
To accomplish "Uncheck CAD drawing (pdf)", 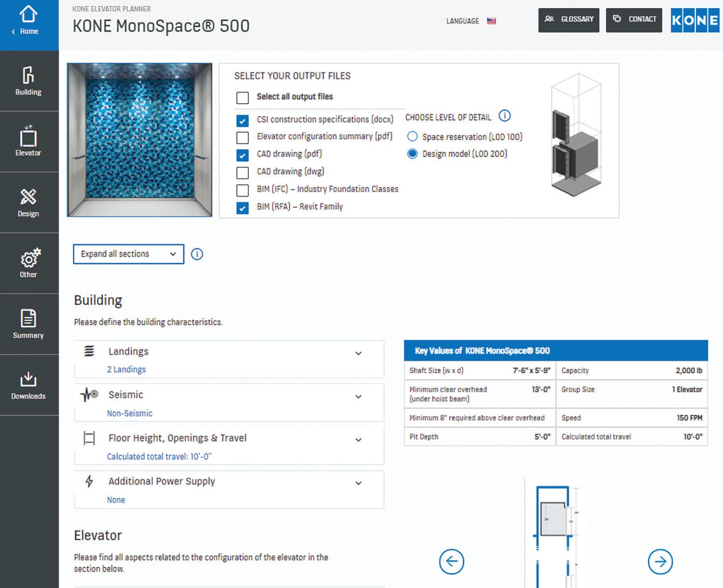I will [242, 155].
